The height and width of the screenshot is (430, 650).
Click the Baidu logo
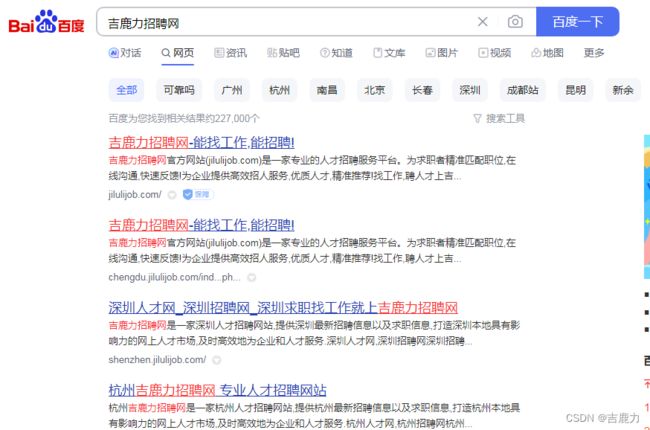pos(46,22)
